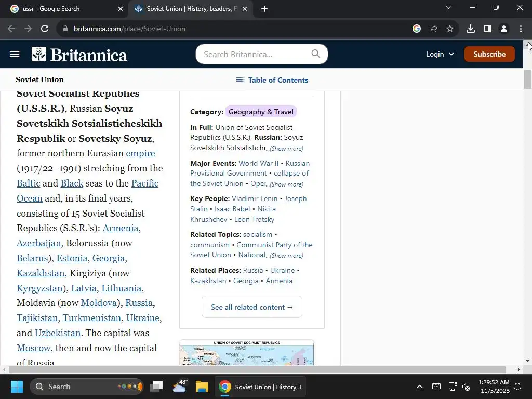The image size is (532, 399).
Task: Click the horizontal scrollbar thumb
Action: click(257, 369)
